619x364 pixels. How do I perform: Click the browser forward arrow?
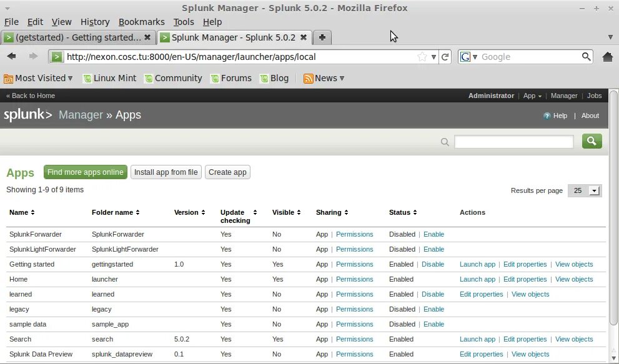33,56
